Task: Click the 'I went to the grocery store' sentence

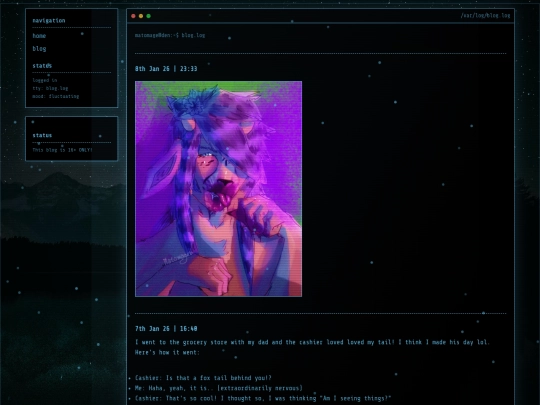Action: tap(312, 342)
